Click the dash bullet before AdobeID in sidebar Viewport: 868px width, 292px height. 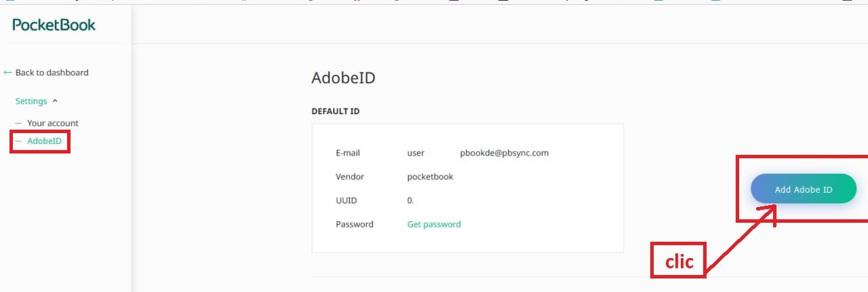click(18, 141)
